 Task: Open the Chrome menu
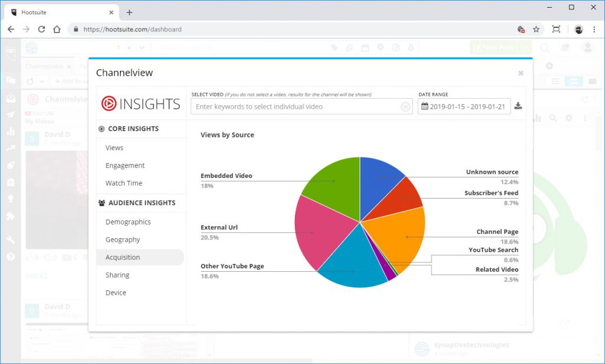pyautogui.click(x=594, y=30)
